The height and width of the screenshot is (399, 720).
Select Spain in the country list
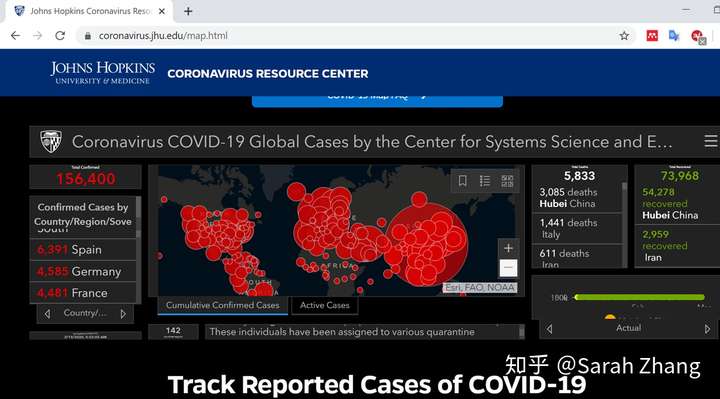83,250
